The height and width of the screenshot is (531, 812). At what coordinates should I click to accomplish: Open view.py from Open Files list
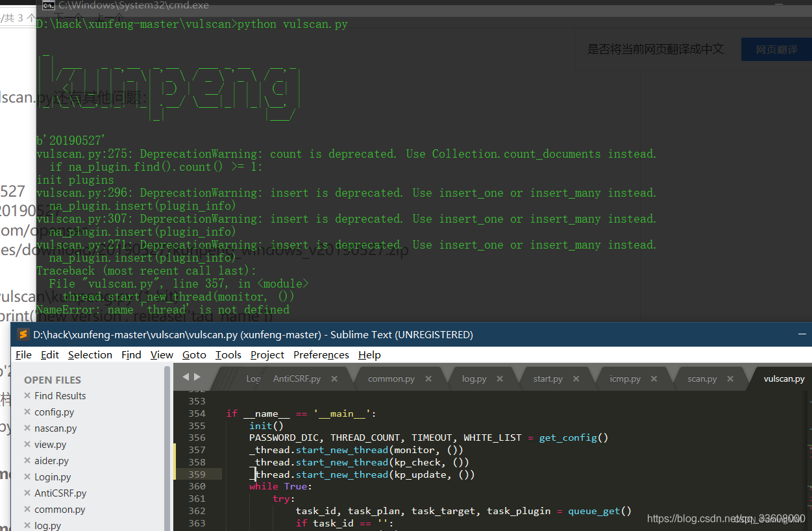pos(51,445)
